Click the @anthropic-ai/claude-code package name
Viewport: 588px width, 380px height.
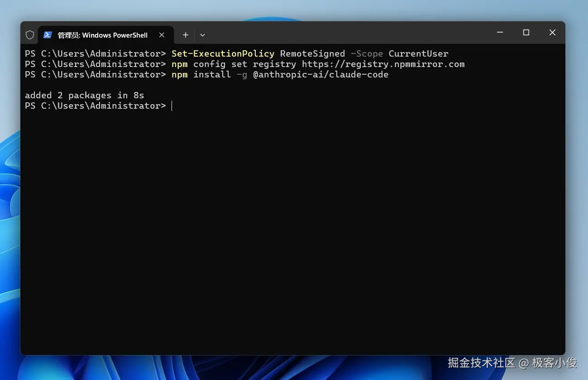[320, 74]
